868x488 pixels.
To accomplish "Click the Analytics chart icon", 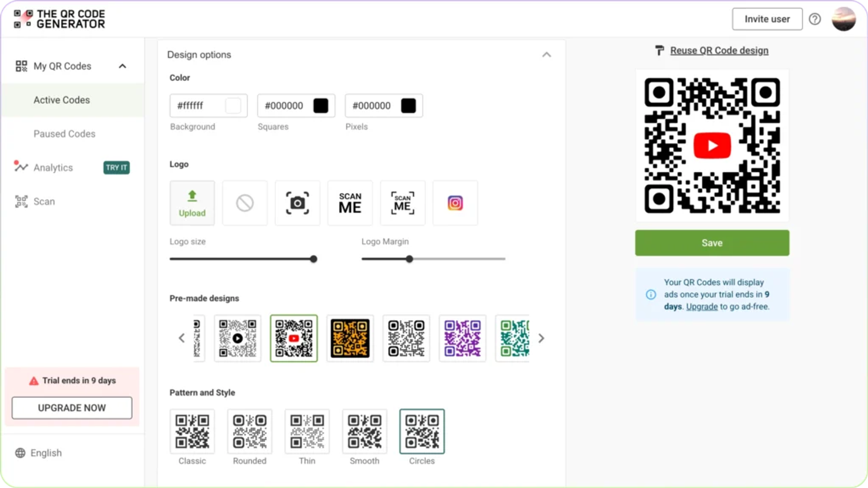I will [x=21, y=166].
